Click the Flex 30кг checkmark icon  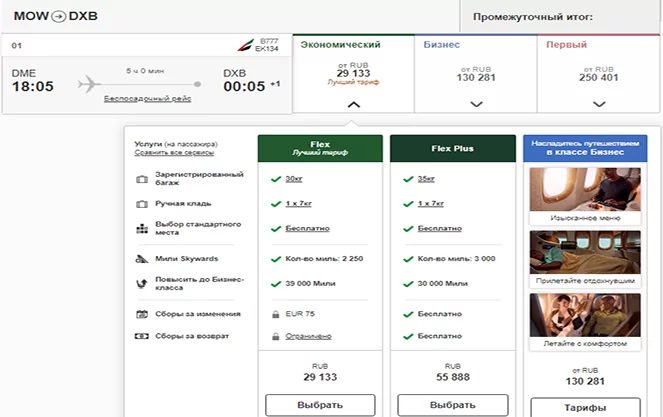276,179
